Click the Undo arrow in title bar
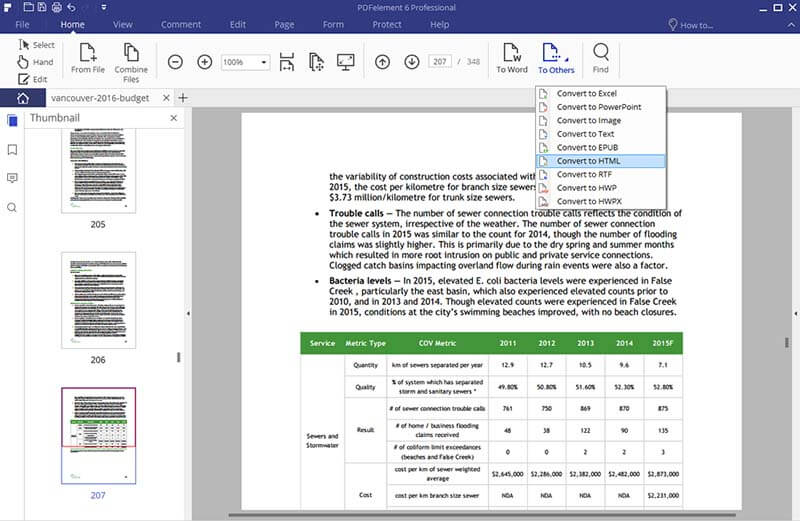This screenshot has width=800, height=521. coord(71,7)
